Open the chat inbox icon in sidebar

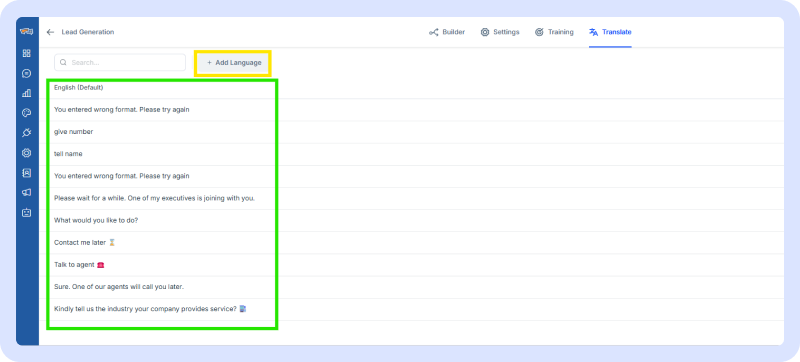click(x=27, y=73)
